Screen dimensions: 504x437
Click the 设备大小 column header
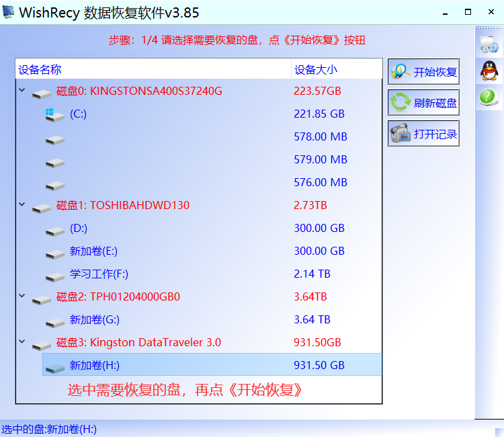(x=337, y=69)
